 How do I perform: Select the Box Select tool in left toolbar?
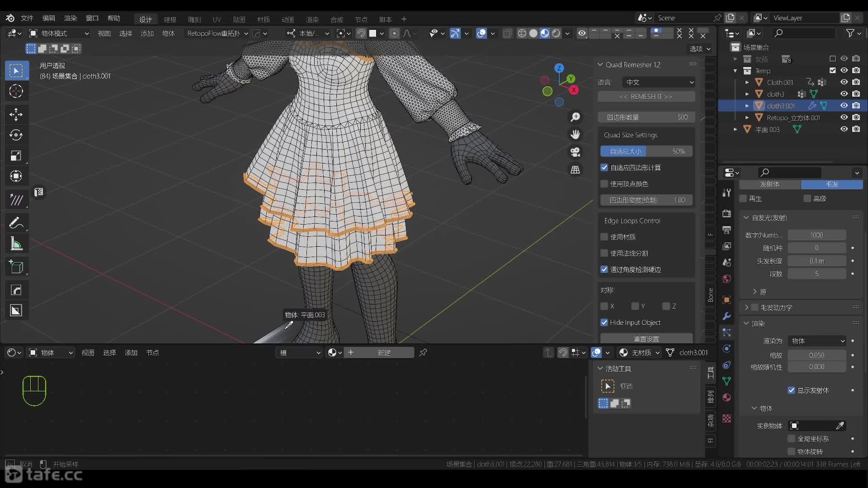point(16,70)
